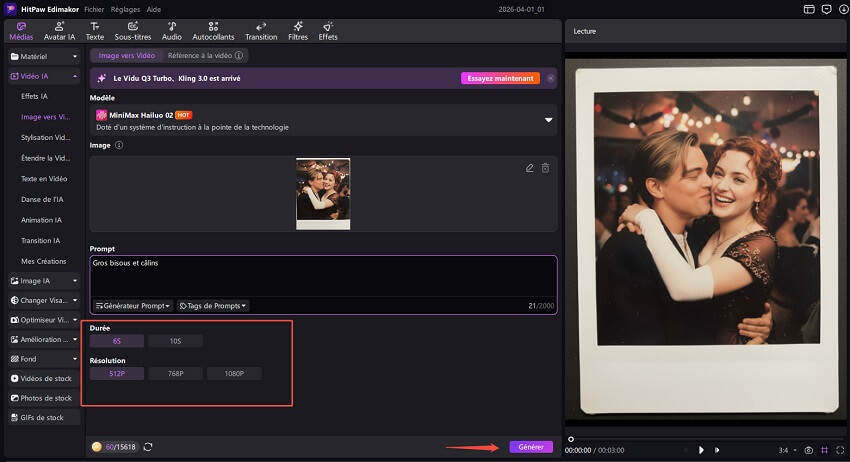Open the Générateur Prompt dropdown

click(x=133, y=306)
